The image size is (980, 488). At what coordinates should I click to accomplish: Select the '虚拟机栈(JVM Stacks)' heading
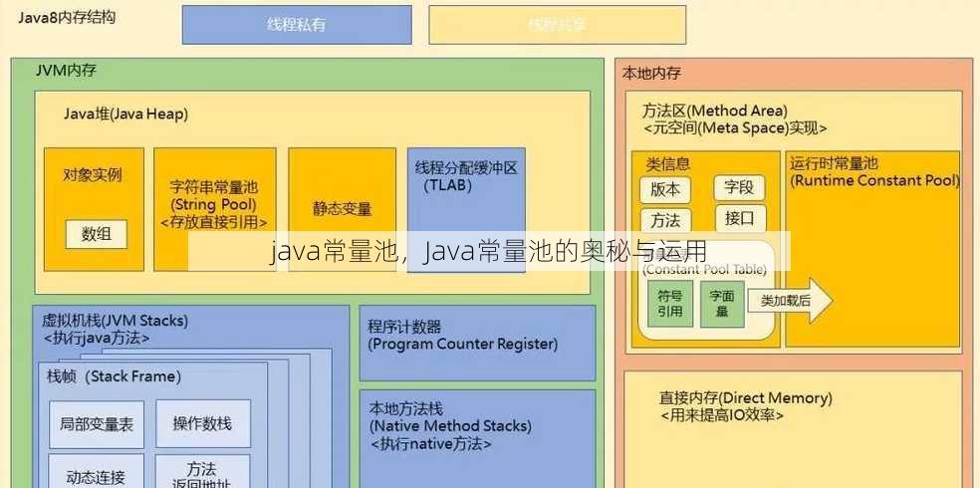point(115,321)
